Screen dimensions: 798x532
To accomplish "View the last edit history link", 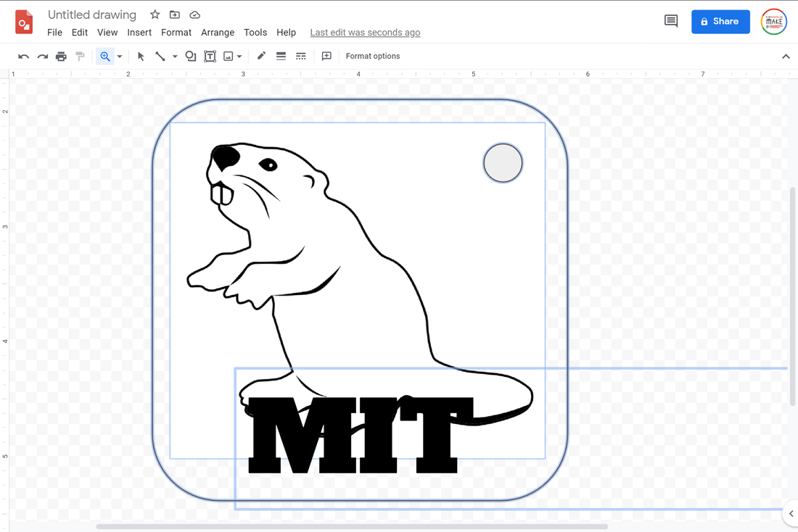I will pos(365,33).
